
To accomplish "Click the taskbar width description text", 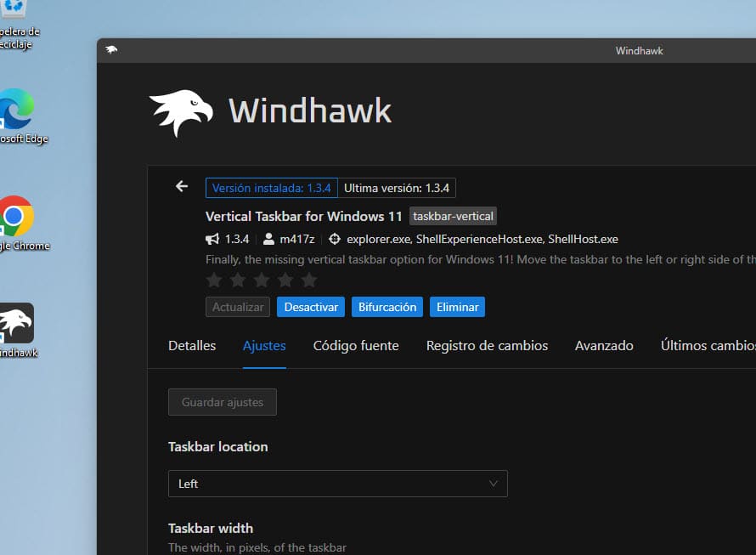I will (x=257, y=547).
